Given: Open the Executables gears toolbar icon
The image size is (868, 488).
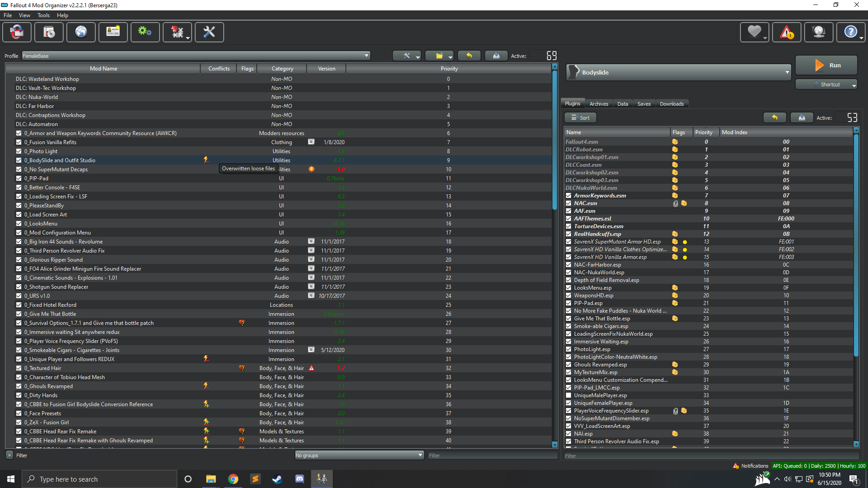Looking at the screenshot, I should 145,32.
